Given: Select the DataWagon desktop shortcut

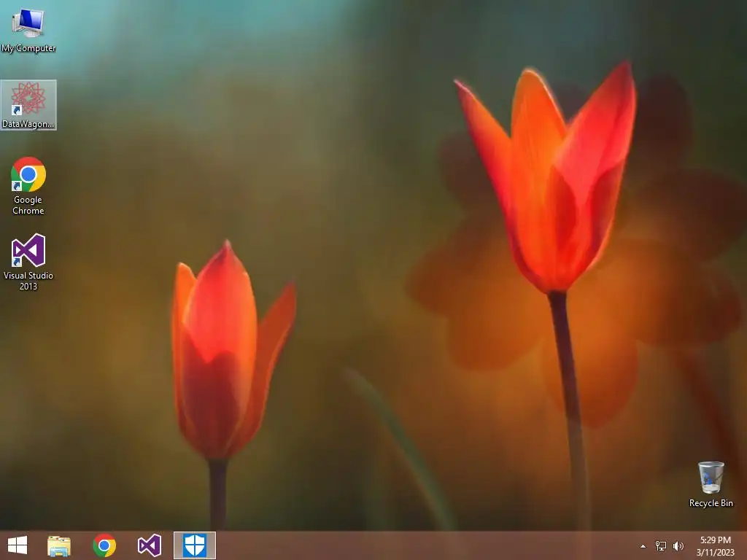Looking at the screenshot, I should click(x=28, y=105).
